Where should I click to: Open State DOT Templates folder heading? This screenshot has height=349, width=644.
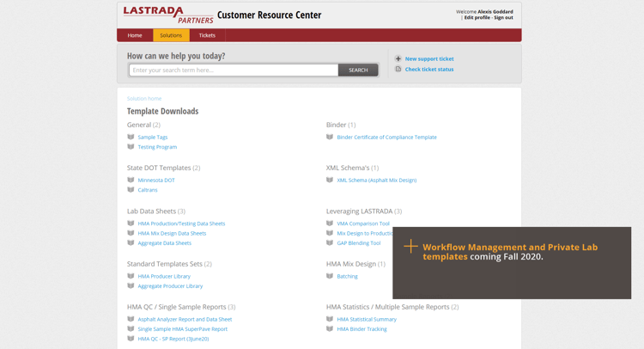(163, 168)
